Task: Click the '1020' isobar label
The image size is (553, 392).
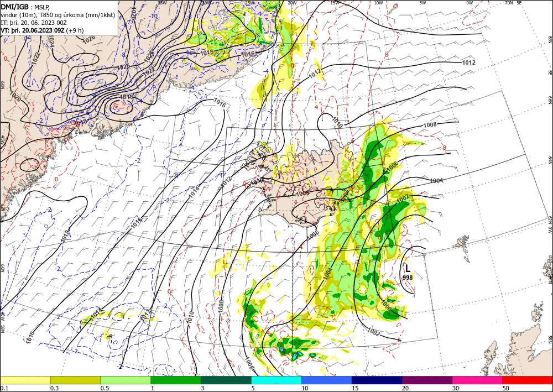Action: pyautogui.click(x=15, y=97)
